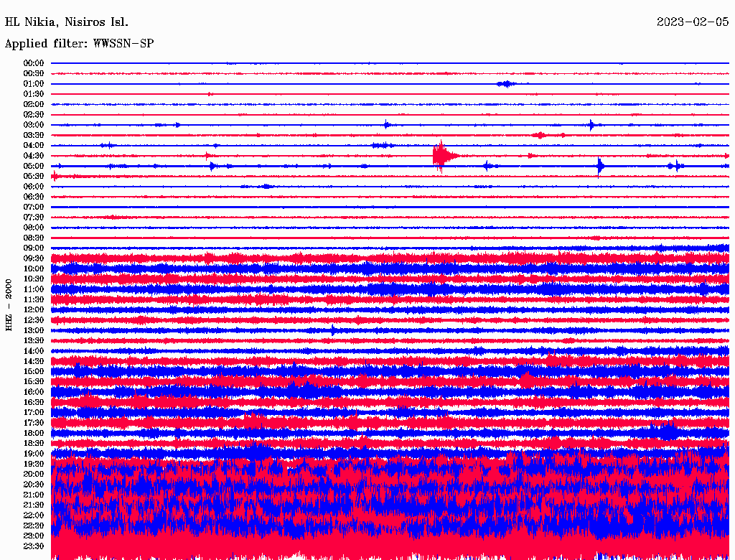Select the 08:30 time label
Image resolution: width=735 pixels, height=560 pixels.
click(33, 238)
